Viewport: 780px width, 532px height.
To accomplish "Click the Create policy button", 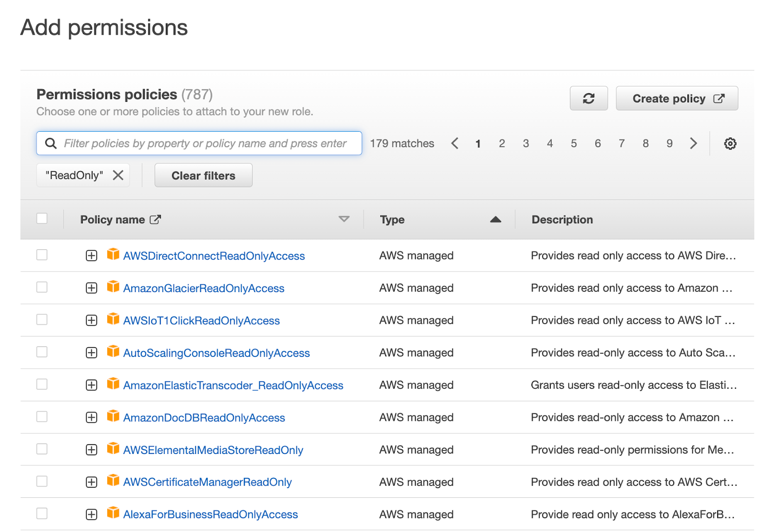I will [x=677, y=99].
